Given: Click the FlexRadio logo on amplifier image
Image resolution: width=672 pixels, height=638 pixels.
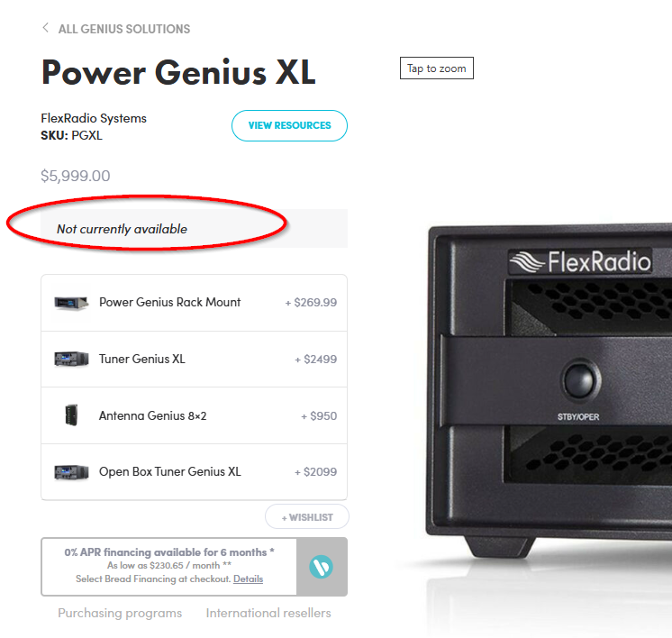Looking at the screenshot, I should pos(580,261).
